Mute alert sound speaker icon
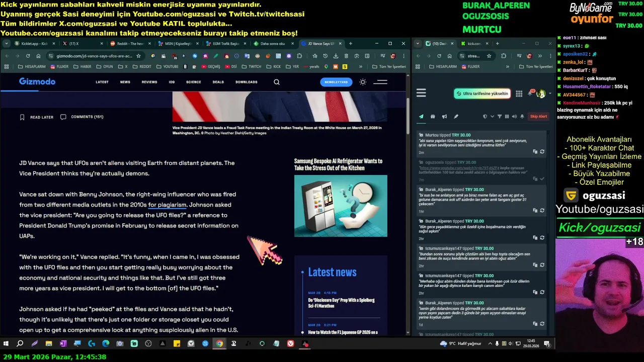This screenshot has width=644, height=362. tap(514, 117)
